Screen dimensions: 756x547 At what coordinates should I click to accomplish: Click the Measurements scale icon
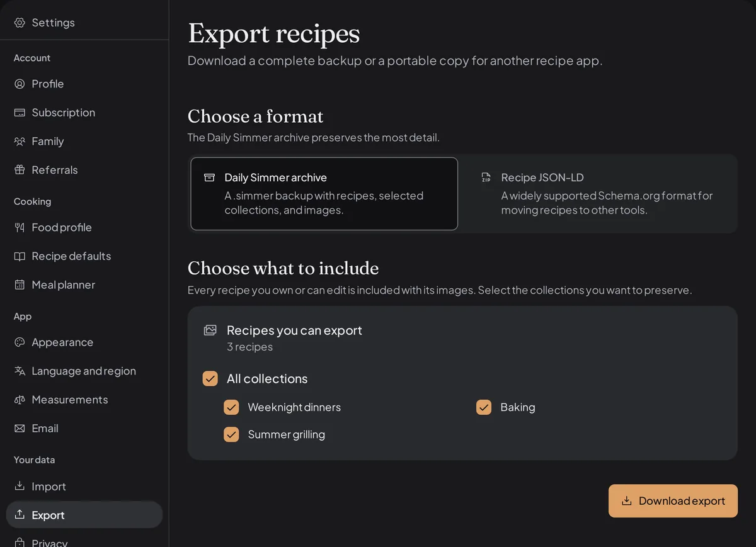(20, 400)
